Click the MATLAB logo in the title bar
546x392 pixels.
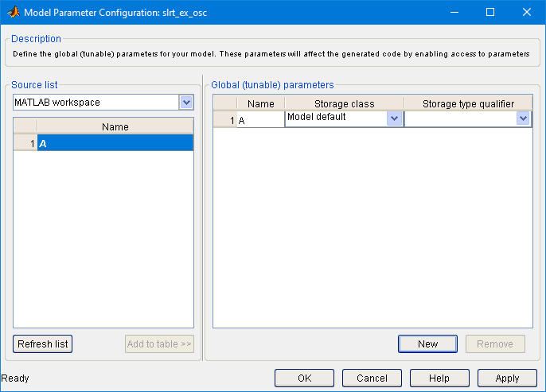pos(13,12)
